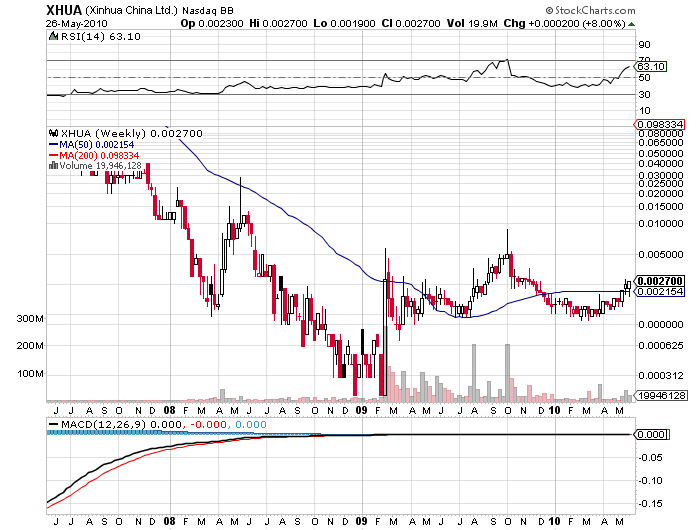Click the red MA(200) legend line marker
This screenshot has width=700, height=530.
tap(53, 155)
